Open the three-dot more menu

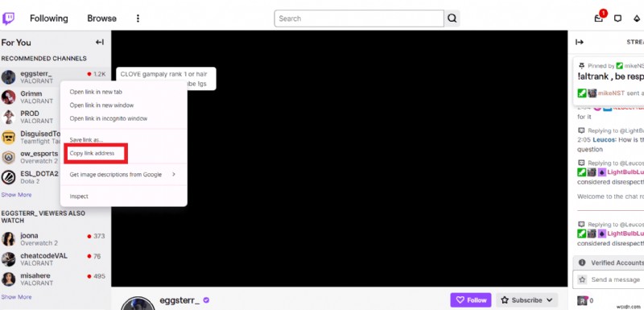pyautogui.click(x=138, y=19)
